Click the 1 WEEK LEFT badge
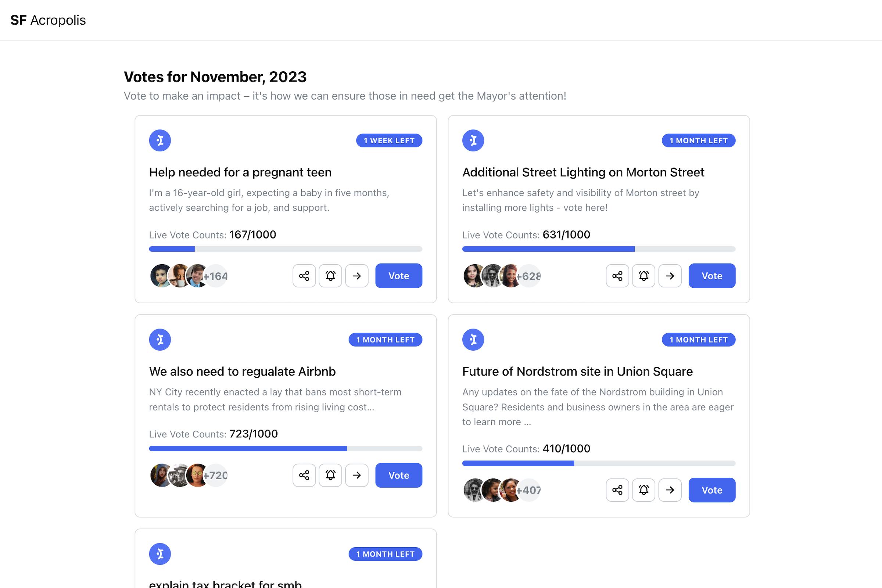882x588 pixels. pos(389,141)
